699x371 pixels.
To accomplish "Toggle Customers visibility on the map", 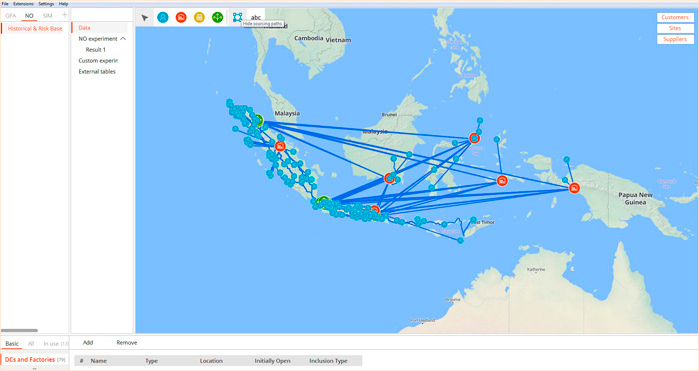I will click(675, 17).
